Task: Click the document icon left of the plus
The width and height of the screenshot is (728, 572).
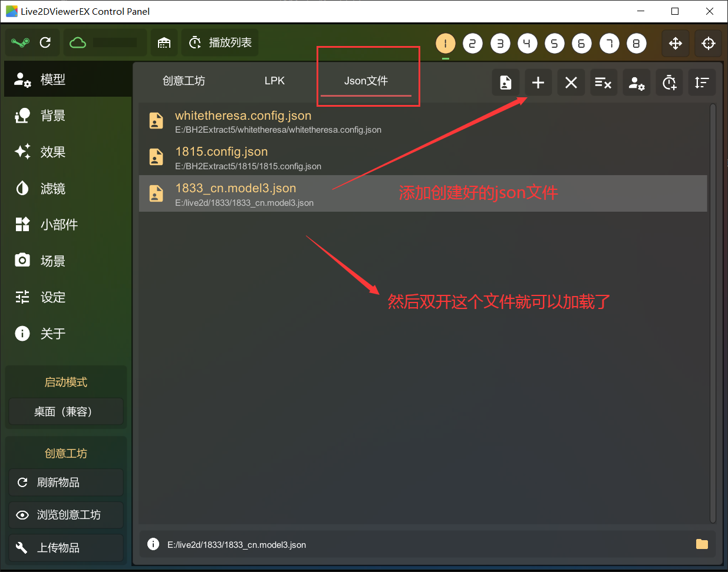Action: click(506, 83)
